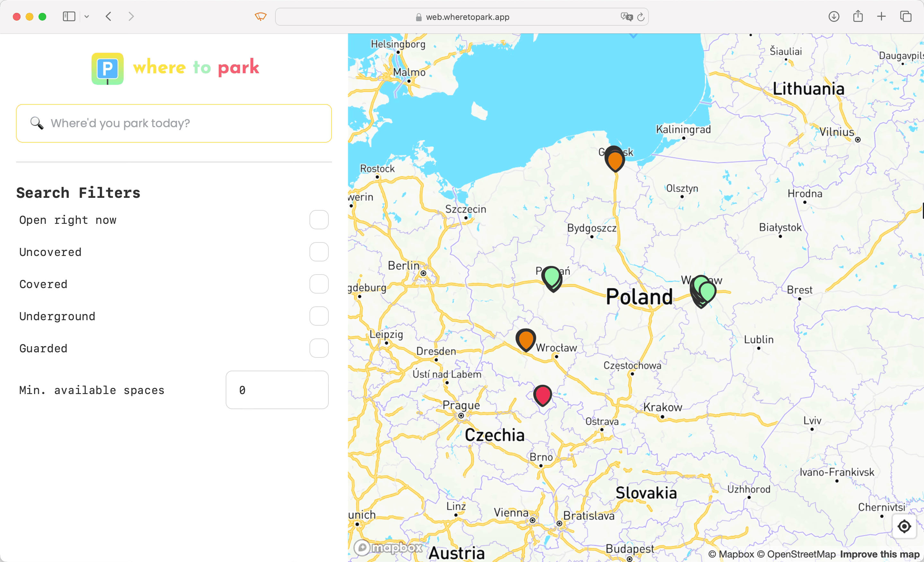Toggle the 'Guarded' parking filter
The height and width of the screenshot is (562, 924).
pyautogui.click(x=319, y=348)
